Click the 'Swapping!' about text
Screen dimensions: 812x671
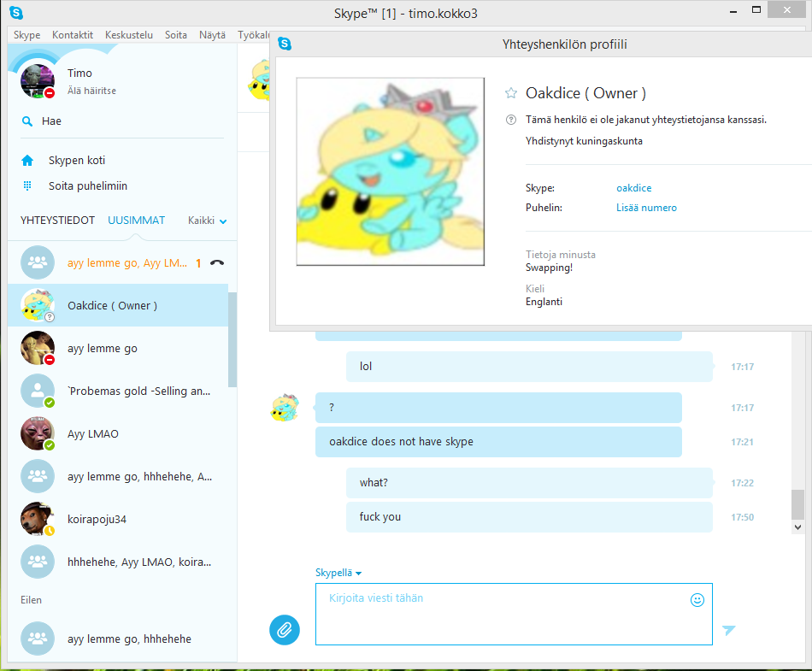coord(549,268)
